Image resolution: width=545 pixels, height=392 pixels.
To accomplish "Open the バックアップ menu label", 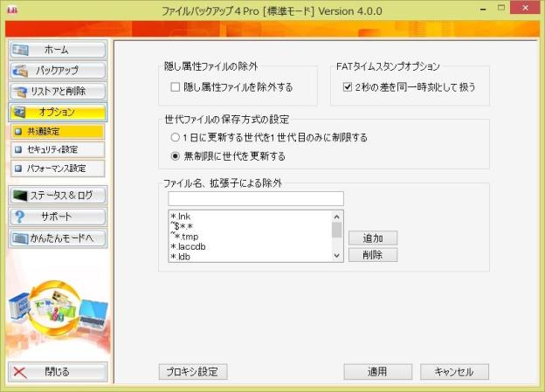I will click(x=58, y=71).
